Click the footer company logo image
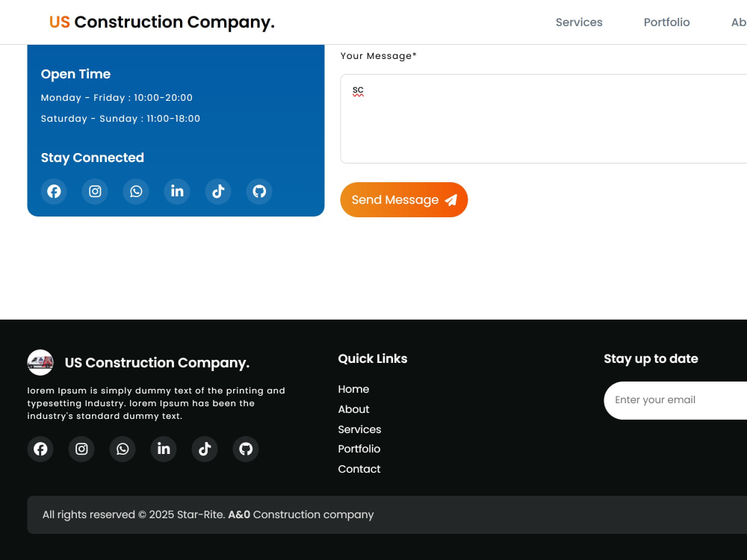Image resolution: width=747 pixels, height=560 pixels. (x=40, y=362)
